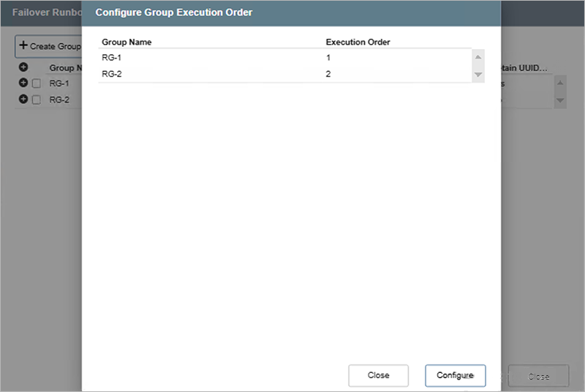Click the Create Group button
This screenshot has width=585, height=392.
point(49,46)
